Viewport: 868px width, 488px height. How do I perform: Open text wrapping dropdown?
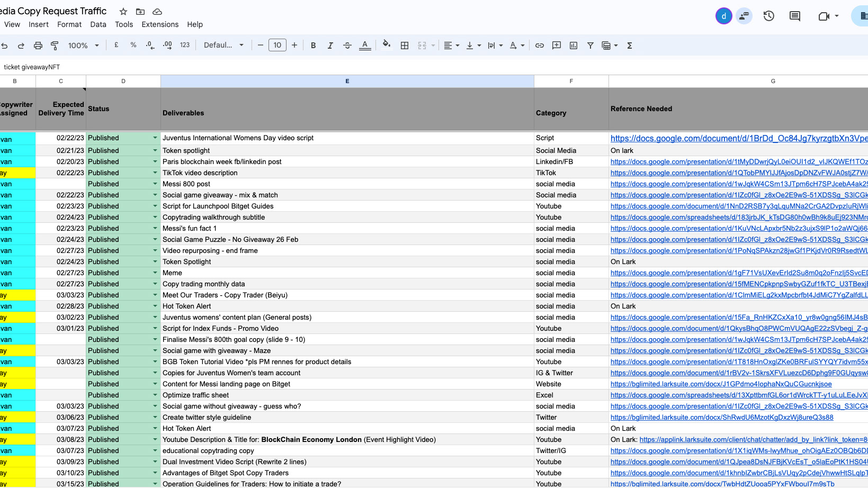pos(495,46)
